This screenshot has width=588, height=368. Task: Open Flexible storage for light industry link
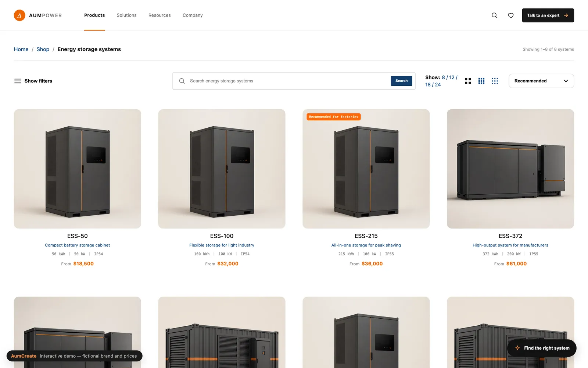point(222,245)
